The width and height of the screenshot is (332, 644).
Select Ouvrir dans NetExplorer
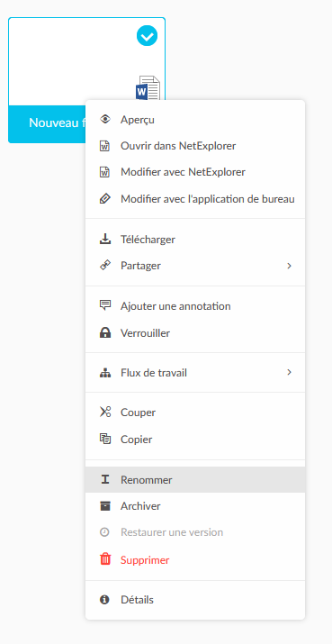[x=195, y=146]
